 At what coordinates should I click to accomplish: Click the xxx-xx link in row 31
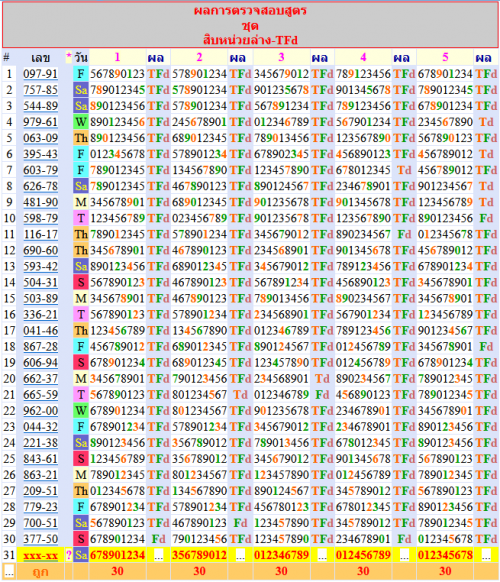tap(40, 555)
